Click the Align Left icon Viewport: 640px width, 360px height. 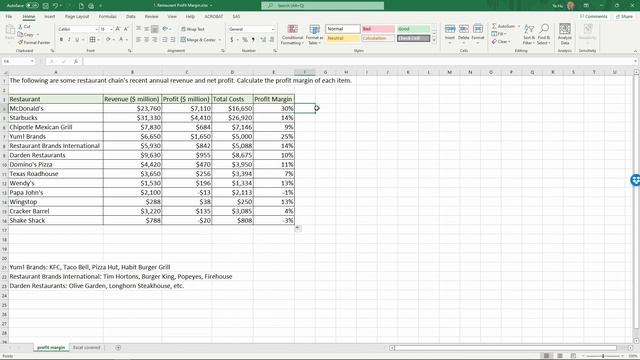click(138, 40)
